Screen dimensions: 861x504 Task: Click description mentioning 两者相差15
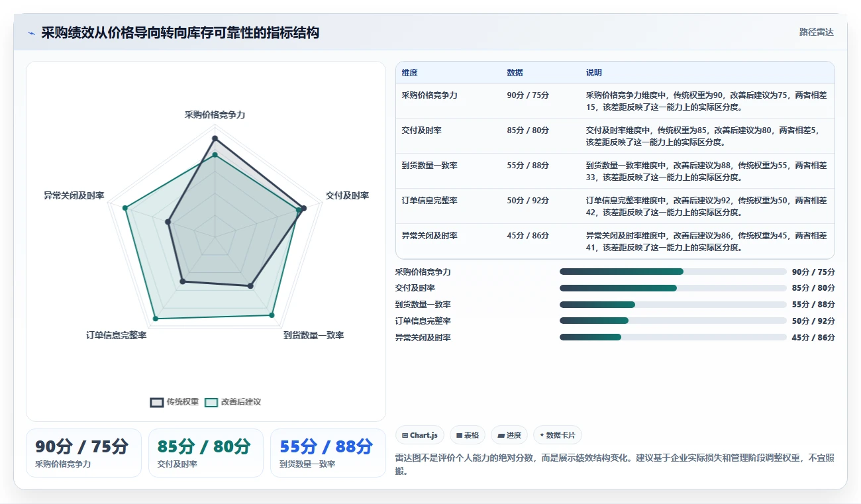[x=706, y=101]
